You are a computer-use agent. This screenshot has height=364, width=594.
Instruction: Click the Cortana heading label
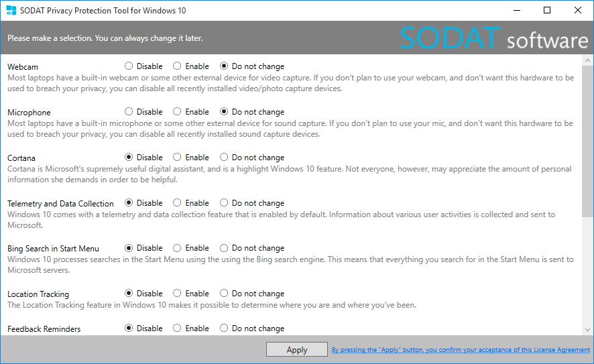[21, 158]
